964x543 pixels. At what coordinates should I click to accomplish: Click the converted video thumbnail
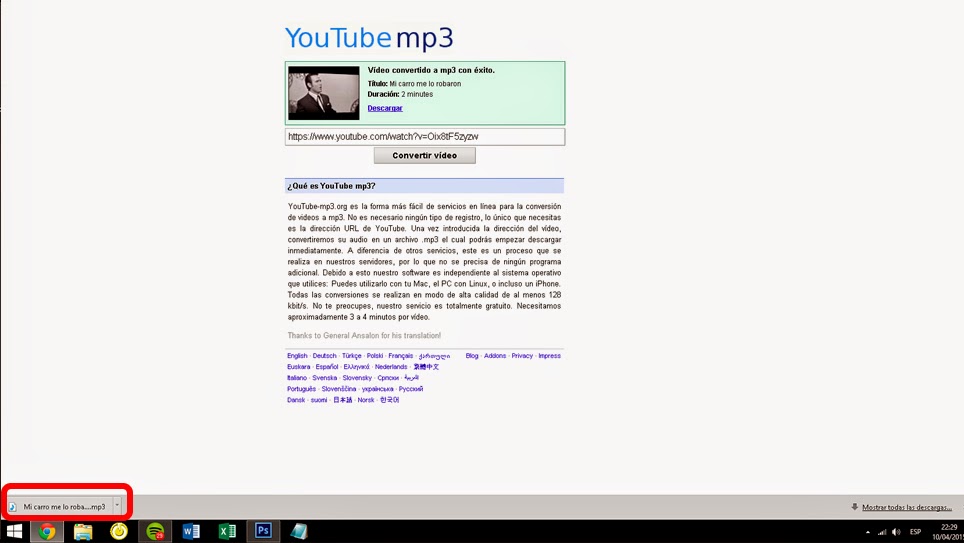click(x=324, y=93)
